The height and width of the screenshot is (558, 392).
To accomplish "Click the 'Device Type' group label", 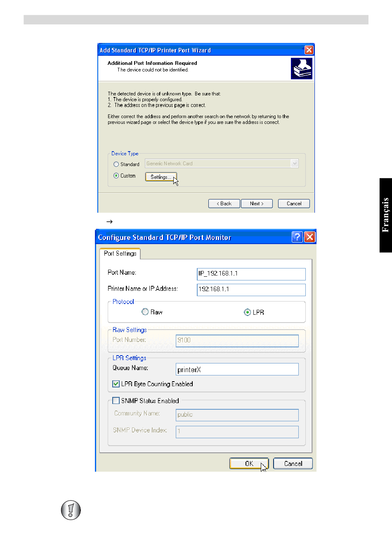I will point(125,154).
